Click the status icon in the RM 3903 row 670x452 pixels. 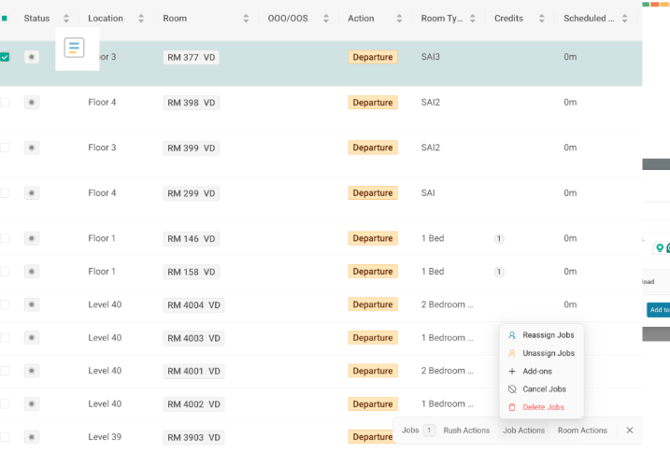(32, 437)
